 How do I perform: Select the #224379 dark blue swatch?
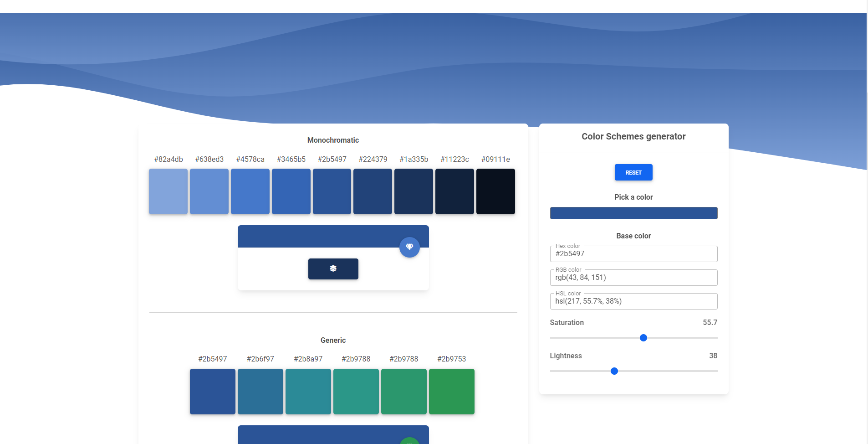tap(373, 191)
